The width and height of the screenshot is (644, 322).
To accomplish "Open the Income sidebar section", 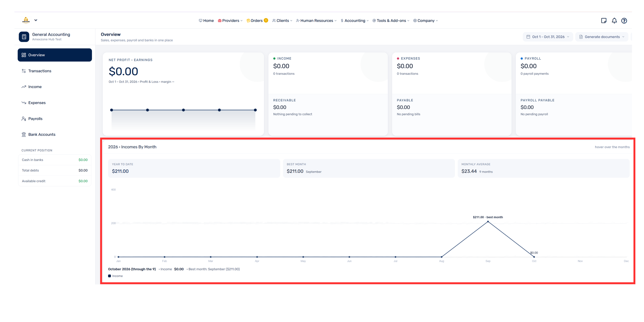I will coord(55,87).
